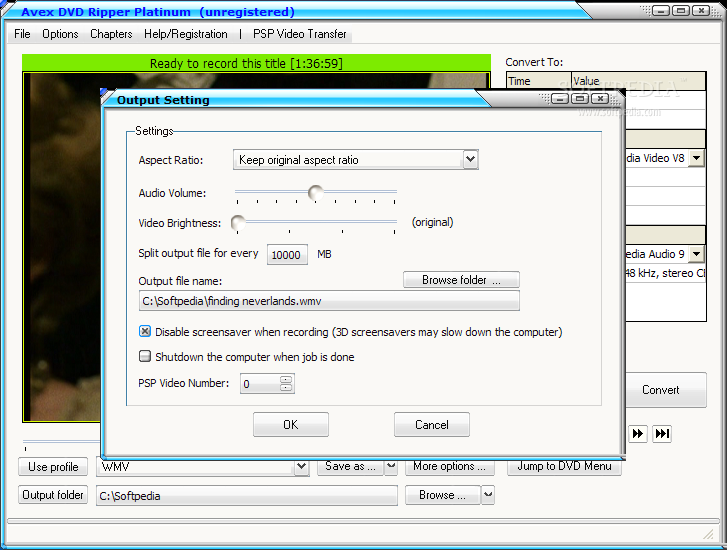This screenshot has width=727, height=550.
Task: Click the Audio Volume slider thumb
Action: [x=316, y=192]
